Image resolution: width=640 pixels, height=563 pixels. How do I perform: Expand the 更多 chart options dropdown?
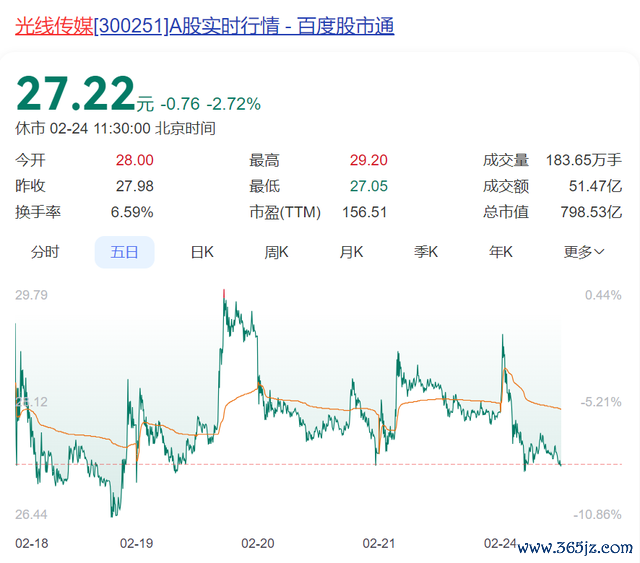pyautogui.click(x=584, y=252)
